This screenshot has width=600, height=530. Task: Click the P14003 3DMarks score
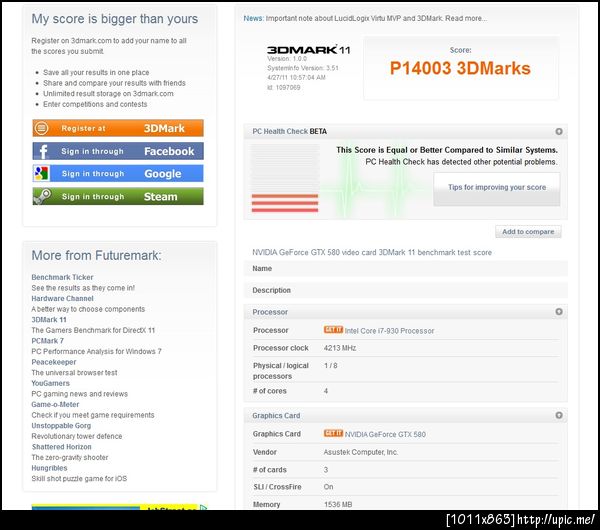tap(460, 68)
